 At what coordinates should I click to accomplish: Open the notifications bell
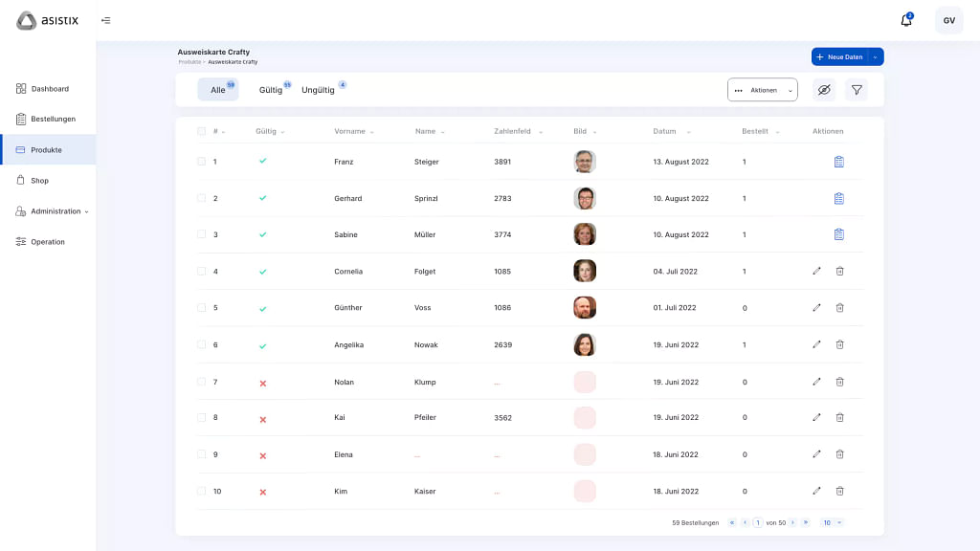(905, 20)
